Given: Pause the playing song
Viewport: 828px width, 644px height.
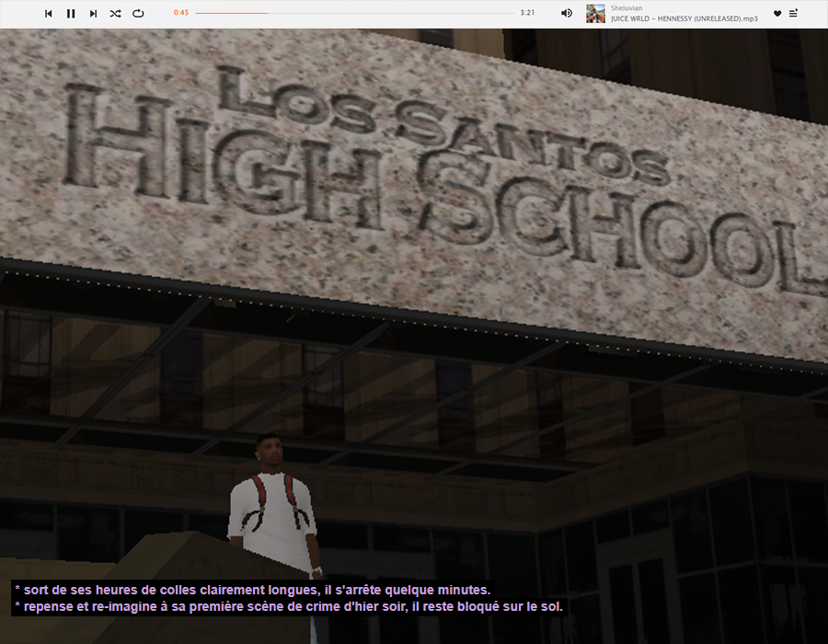Looking at the screenshot, I should pyautogui.click(x=71, y=14).
